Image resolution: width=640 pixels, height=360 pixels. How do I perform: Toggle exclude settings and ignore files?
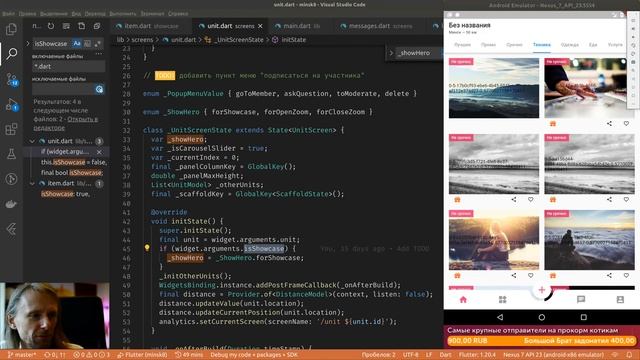[x=99, y=89]
